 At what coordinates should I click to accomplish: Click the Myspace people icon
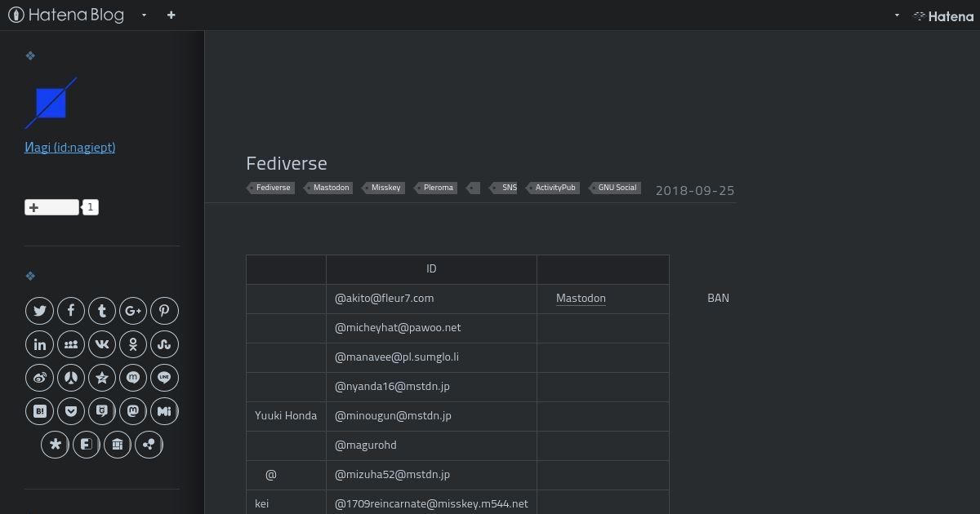click(71, 344)
